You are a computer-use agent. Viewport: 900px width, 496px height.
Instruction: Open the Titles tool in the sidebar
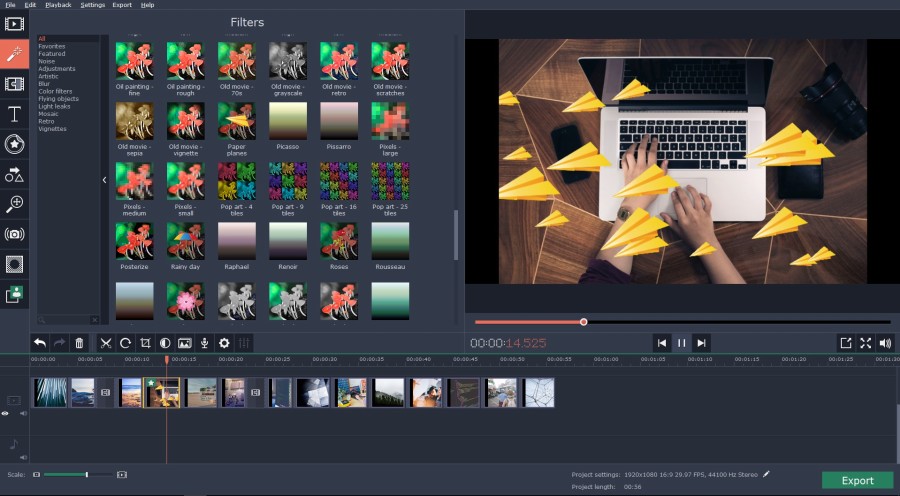point(14,114)
